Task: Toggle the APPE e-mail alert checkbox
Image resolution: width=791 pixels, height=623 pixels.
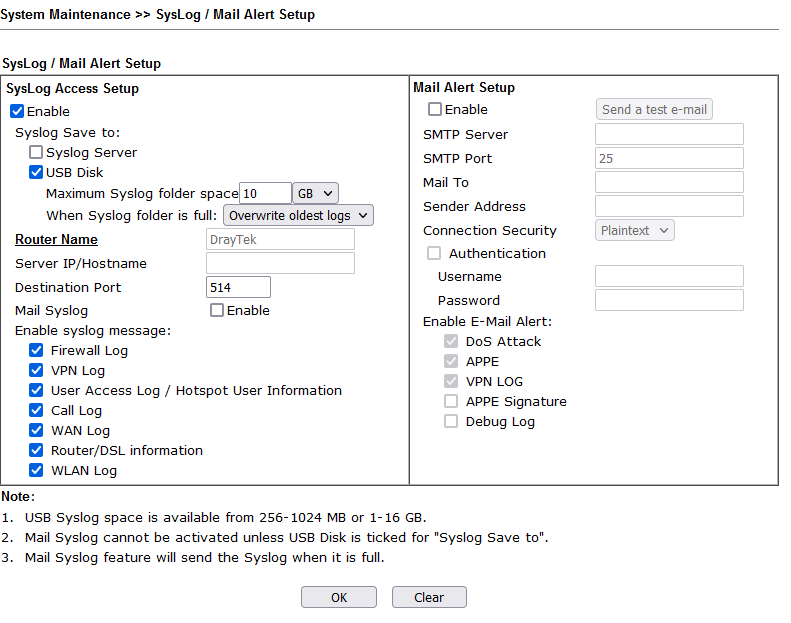Action: coord(451,361)
